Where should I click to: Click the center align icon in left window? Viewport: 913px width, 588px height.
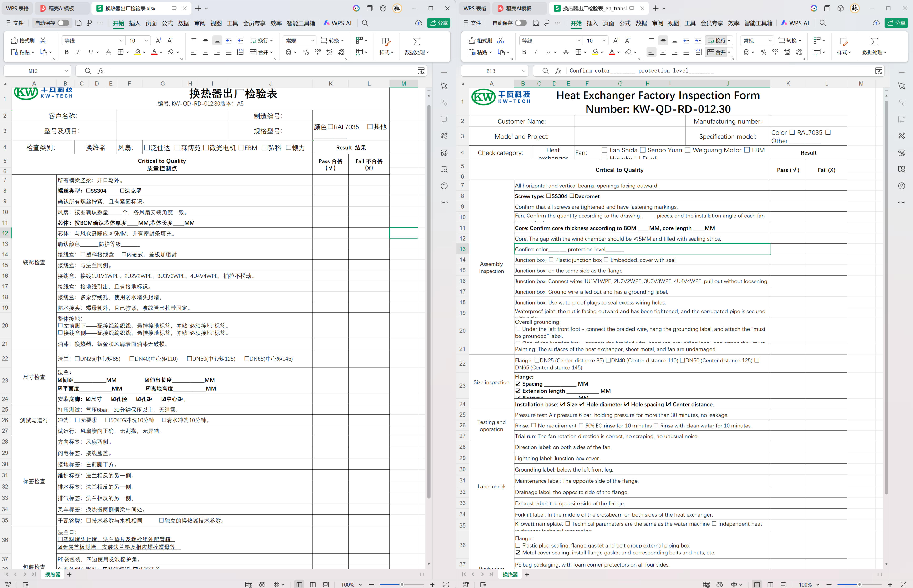point(205,52)
